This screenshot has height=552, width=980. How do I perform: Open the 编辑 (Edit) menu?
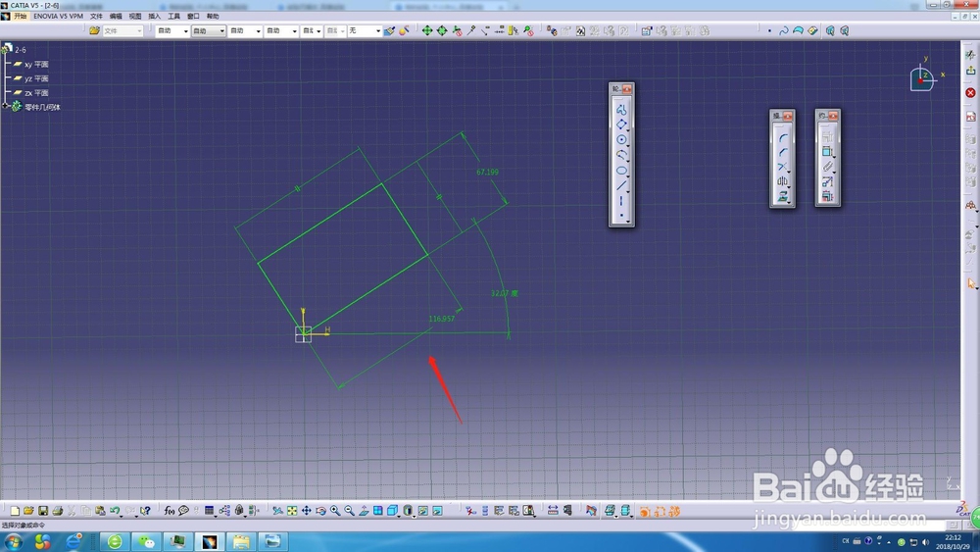pyautogui.click(x=116, y=17)
